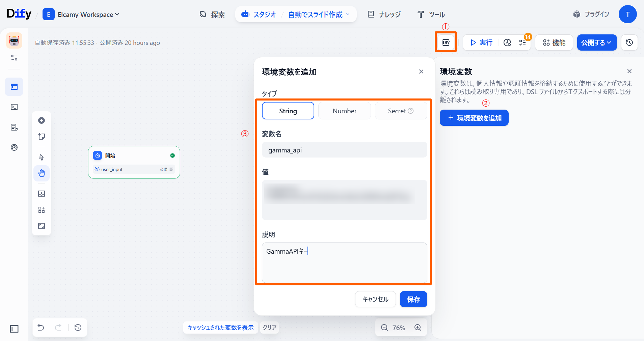Click the 変数名 input field
This screenshot has height=341, width=644.
click(344, 150)
